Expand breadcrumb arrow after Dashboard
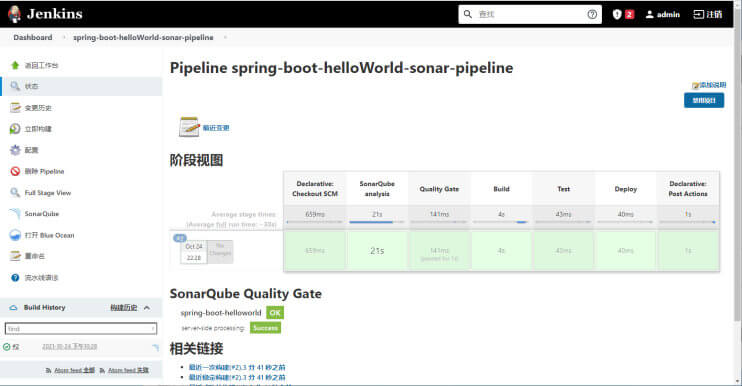 tap(63, 37)
